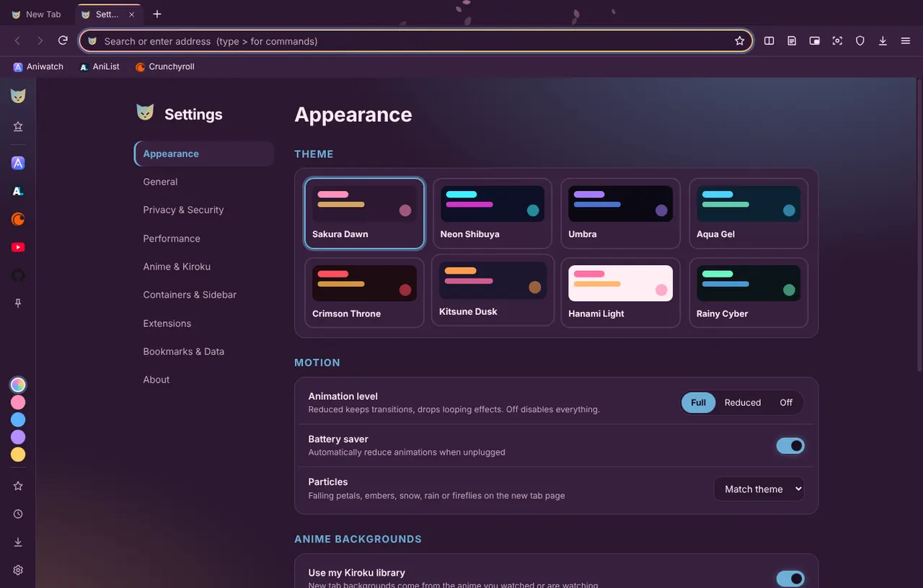Open reader mode page icon
923x588 pixels.
tap(792, 41)
